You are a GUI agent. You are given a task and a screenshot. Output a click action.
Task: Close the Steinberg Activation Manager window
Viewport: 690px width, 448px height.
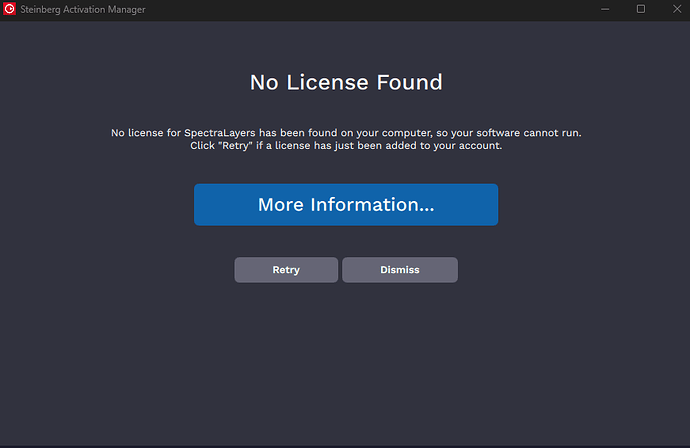[677, 9]
